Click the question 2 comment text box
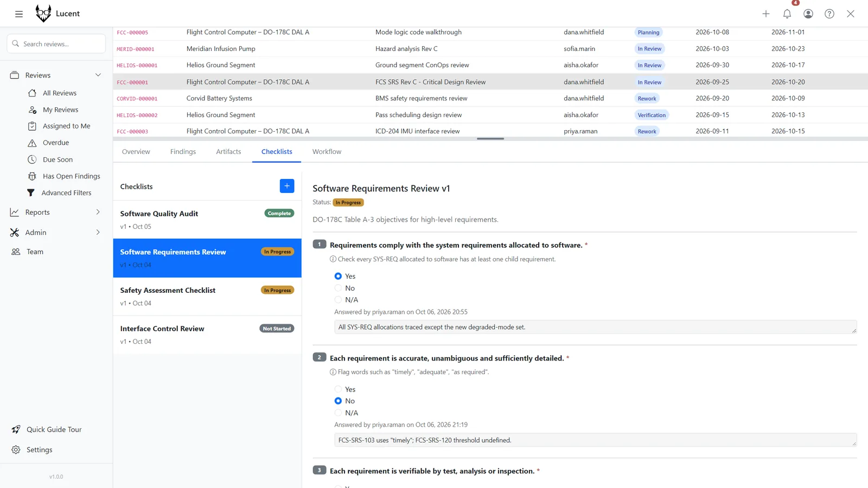868x488 pixels. (596, 440)
